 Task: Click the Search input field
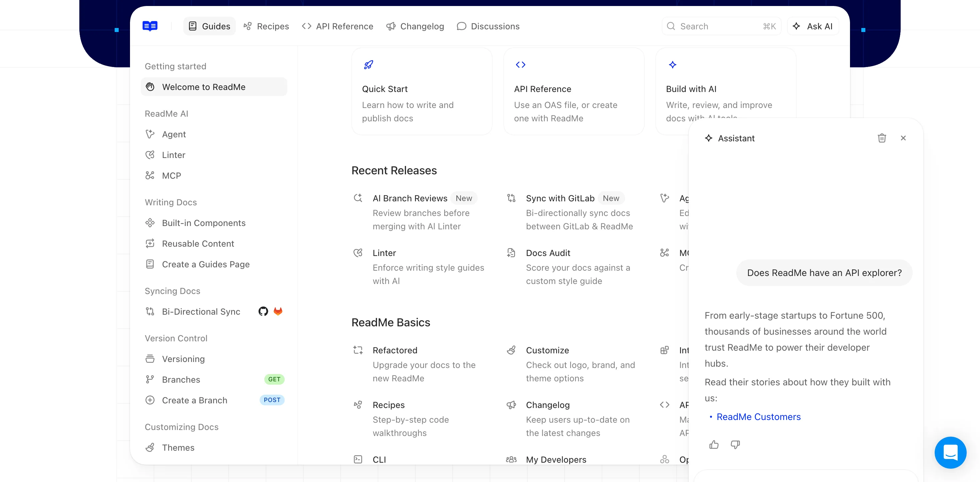pyautogui.click(x=721, y=26)
